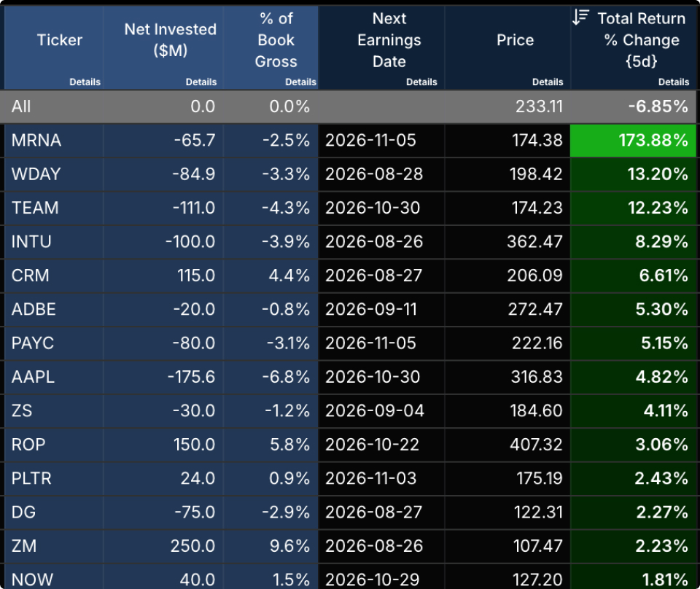
Task: Select the DG ticker cell
Action: (x=54, y=512)
